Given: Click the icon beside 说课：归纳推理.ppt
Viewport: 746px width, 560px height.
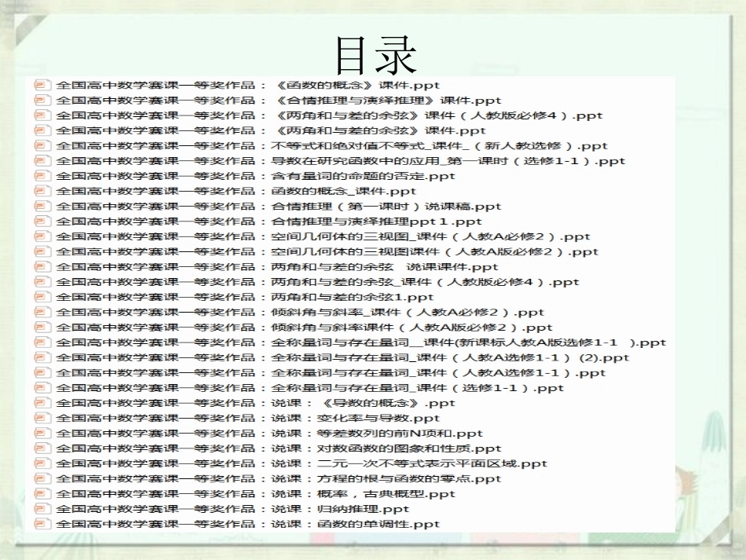Looking at the screenshot, I should [42, 509].
